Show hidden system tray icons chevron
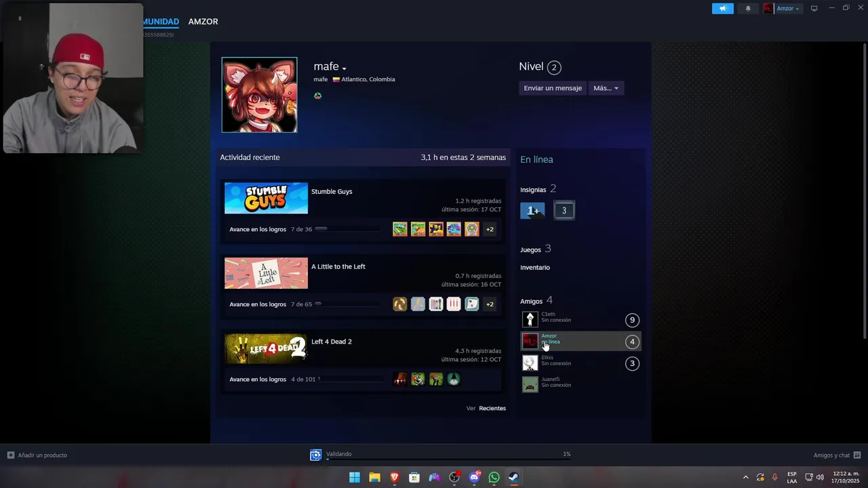Viewport: 868px width, 488px height. click(745, 477)
